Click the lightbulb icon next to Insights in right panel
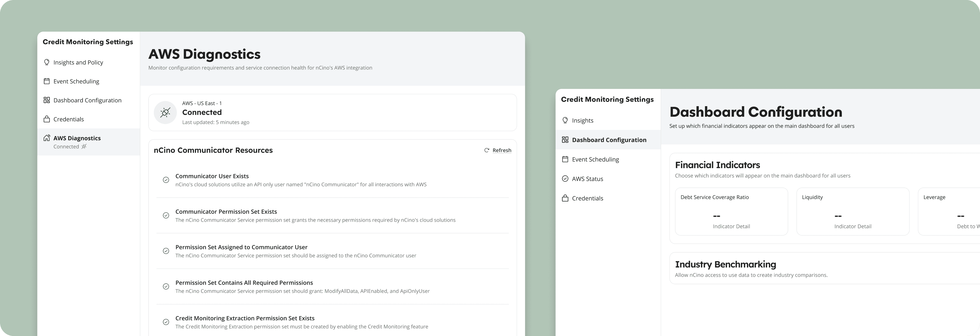 tap(565, 120)
